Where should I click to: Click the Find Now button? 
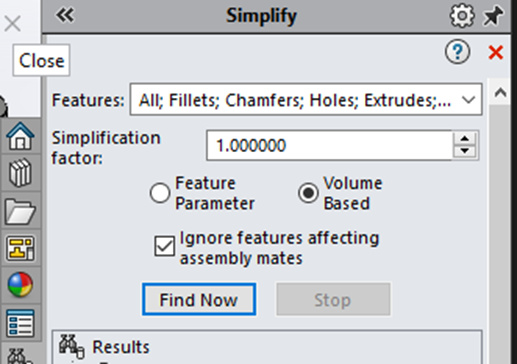(x=199, y=299)
